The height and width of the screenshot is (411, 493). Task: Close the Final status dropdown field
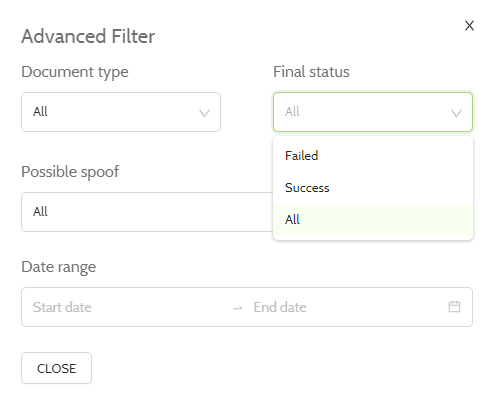point(373,112)
